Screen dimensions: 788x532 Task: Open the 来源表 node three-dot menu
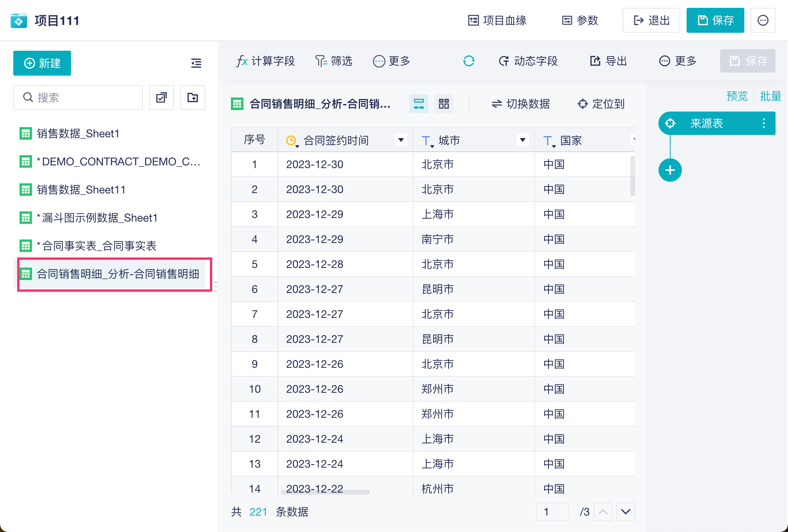pos(763,124)
